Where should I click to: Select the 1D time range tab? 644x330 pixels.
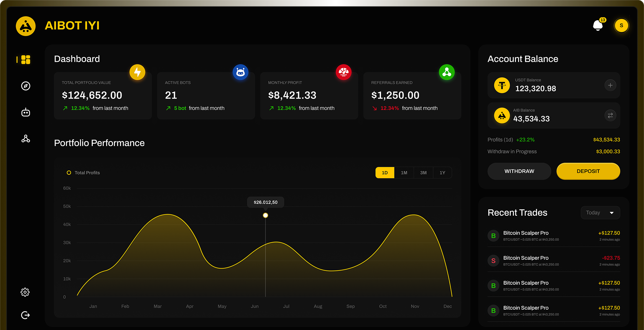click(x=385, y=173)
